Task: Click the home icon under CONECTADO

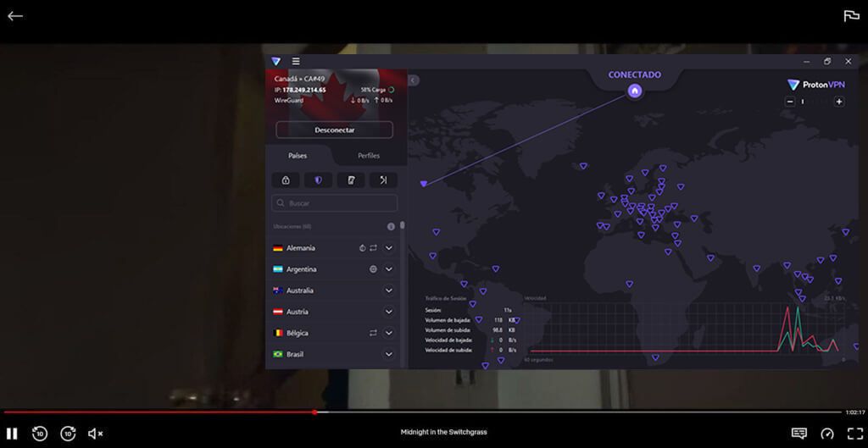Action: click(635, 91)
